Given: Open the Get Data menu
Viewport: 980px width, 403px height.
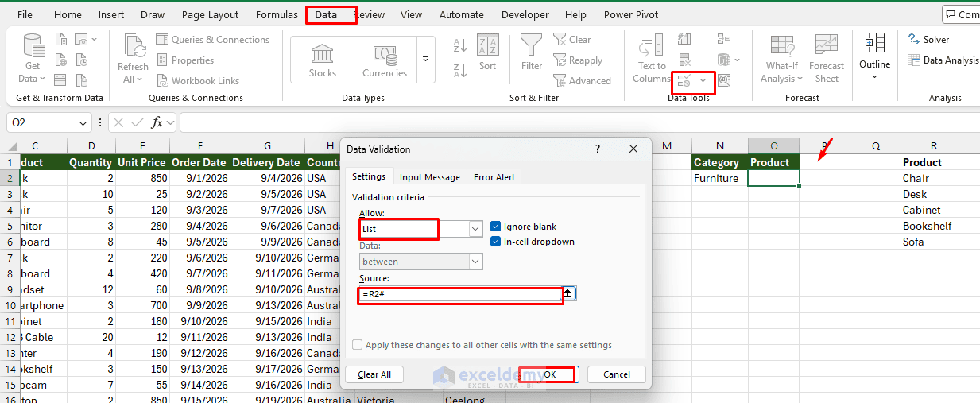Looking at the screenshot, I should pyautogui.click(x=33, y=58).
